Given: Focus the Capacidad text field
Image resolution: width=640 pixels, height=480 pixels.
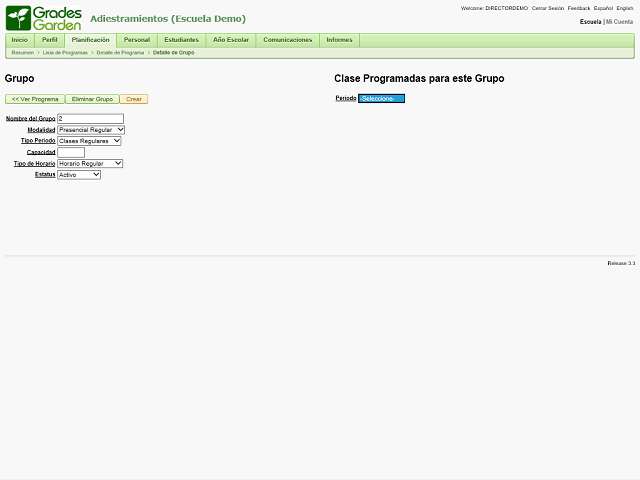Looking at the screenshot, I should [x=71, y=152].
